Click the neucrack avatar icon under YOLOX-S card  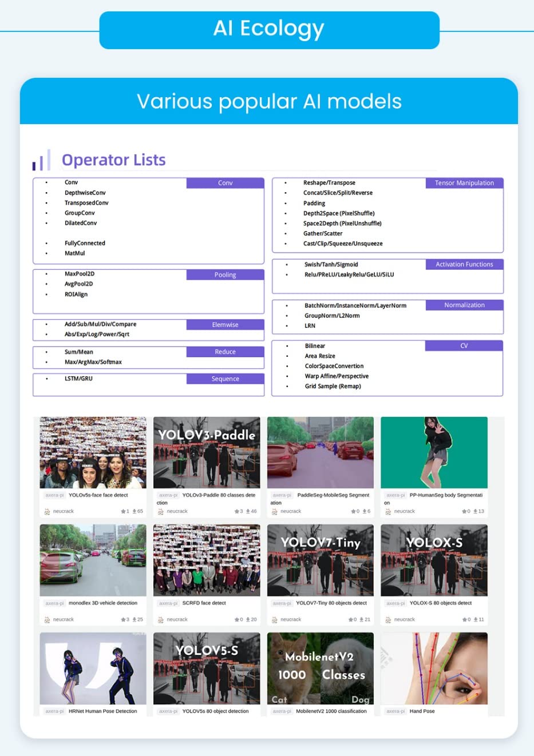(388, 619)
